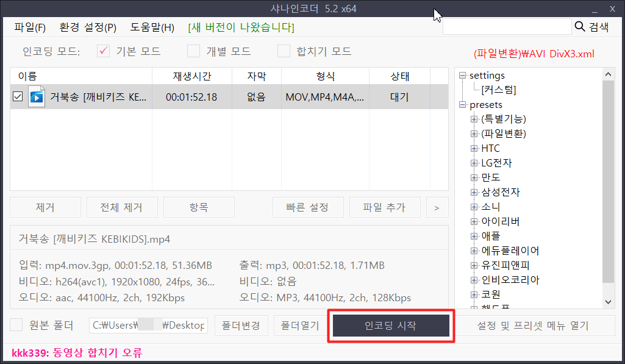This screenshot has height=364, width=625.
Task: Collapse the presets tree node
Action: point(462,104)
